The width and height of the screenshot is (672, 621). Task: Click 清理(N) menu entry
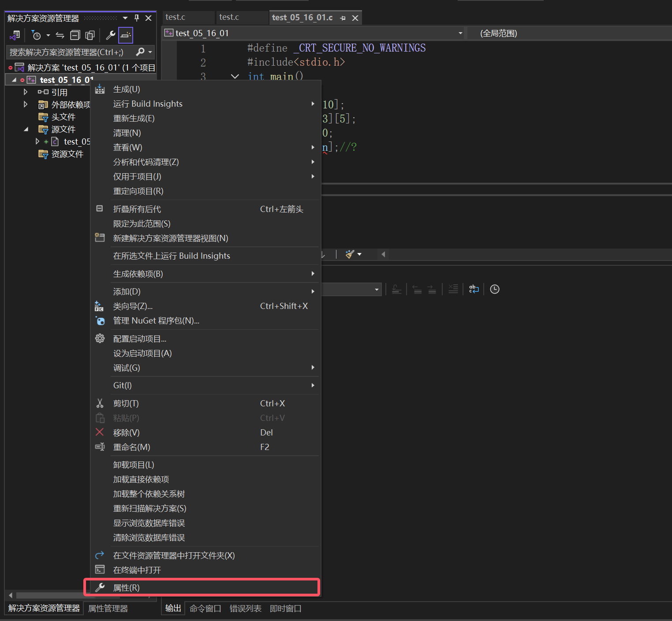click(205, 133)
